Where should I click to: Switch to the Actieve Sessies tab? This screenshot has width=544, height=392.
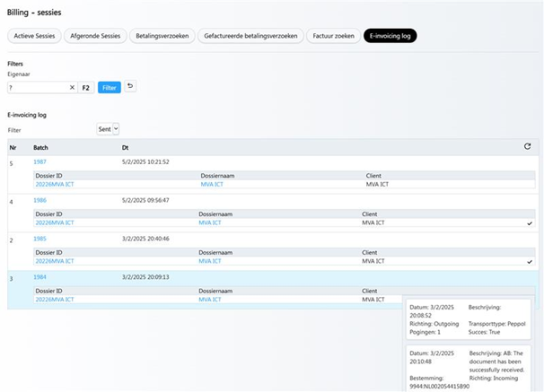36,36
